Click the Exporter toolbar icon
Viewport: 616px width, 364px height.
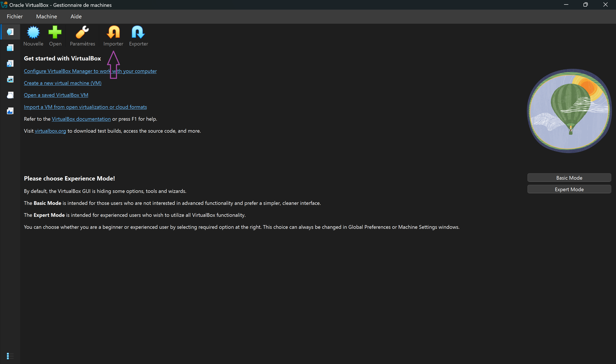point(138,35)
